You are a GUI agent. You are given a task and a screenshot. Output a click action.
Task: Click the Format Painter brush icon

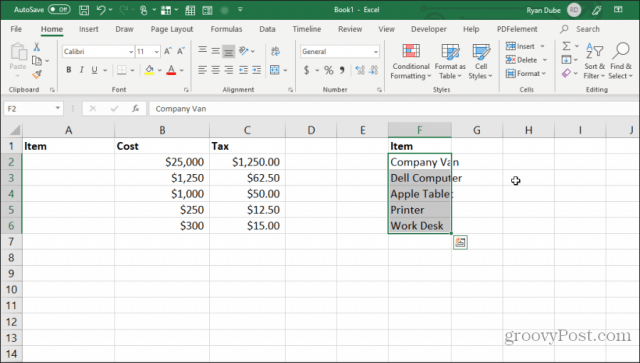(x=37, y=74)
